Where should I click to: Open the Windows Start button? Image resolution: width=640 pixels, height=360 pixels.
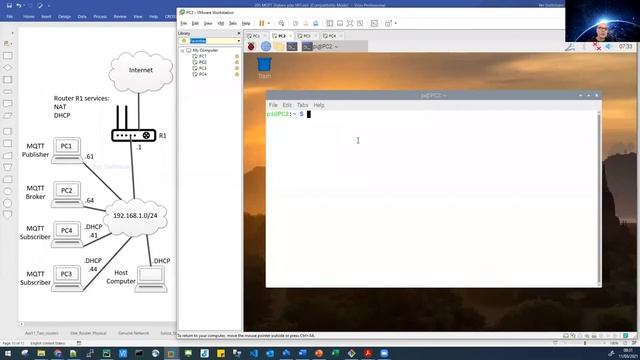pos(8,353)
